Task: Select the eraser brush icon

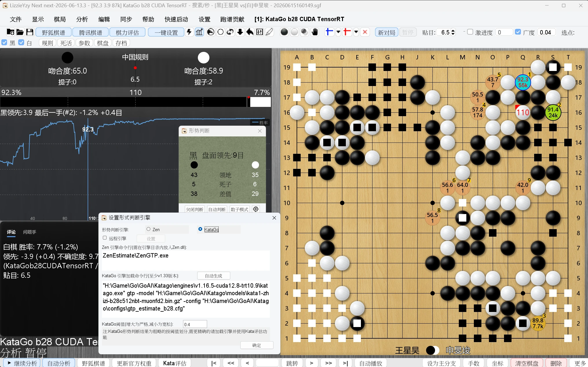Action: click(270, 32)
